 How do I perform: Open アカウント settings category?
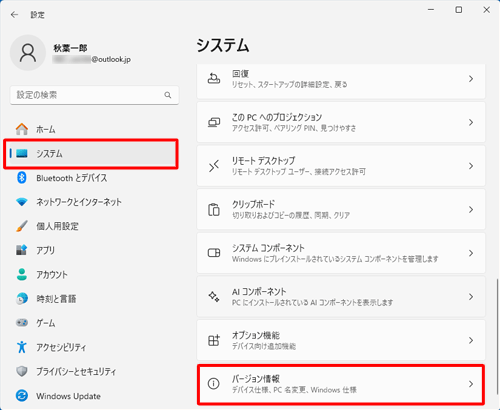click(x=52, y=275)
